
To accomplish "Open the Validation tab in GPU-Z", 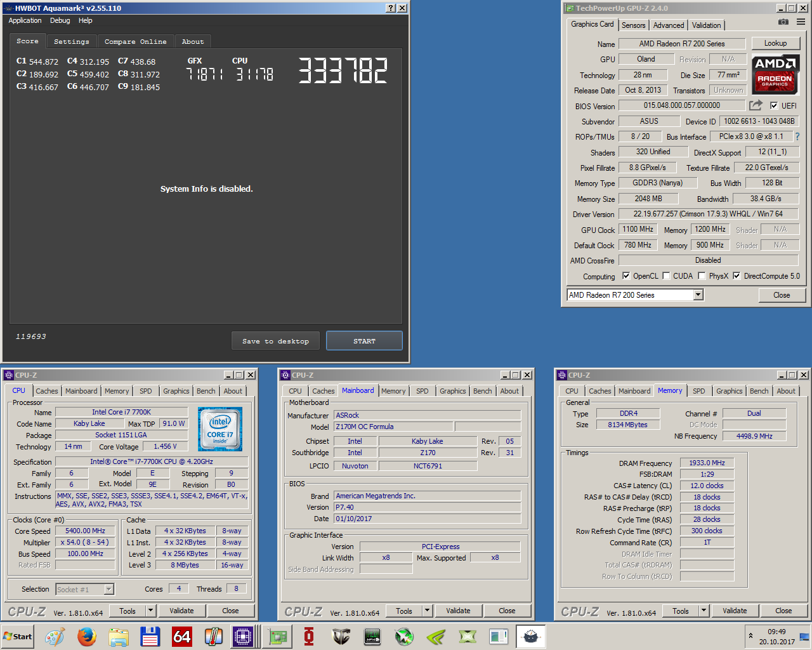I will click(x=706, y=25).
